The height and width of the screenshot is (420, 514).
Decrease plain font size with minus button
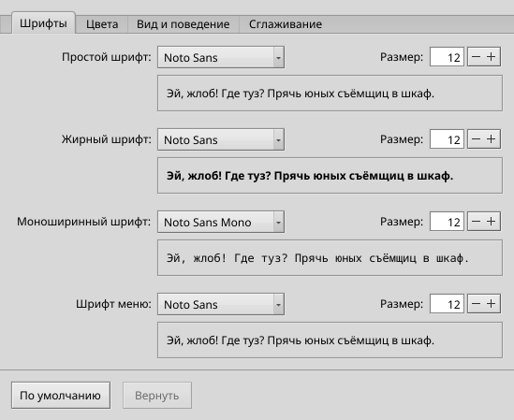point(476,57)
